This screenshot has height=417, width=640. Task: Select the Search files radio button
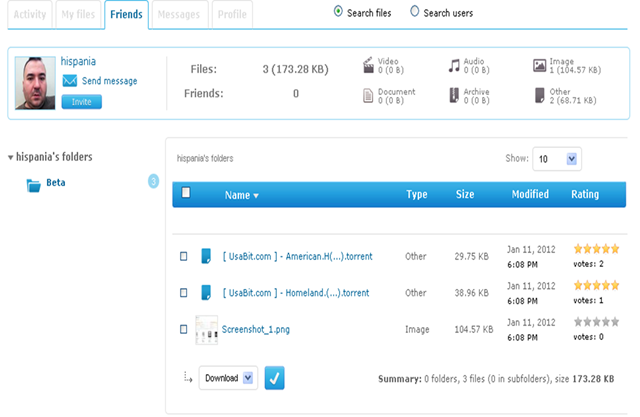[338, 11]
